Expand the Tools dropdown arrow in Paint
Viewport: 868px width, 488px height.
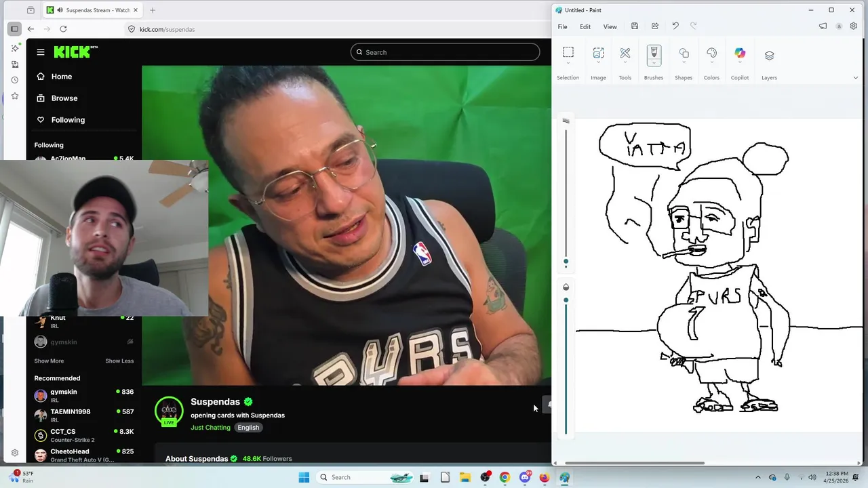(625, 64)
